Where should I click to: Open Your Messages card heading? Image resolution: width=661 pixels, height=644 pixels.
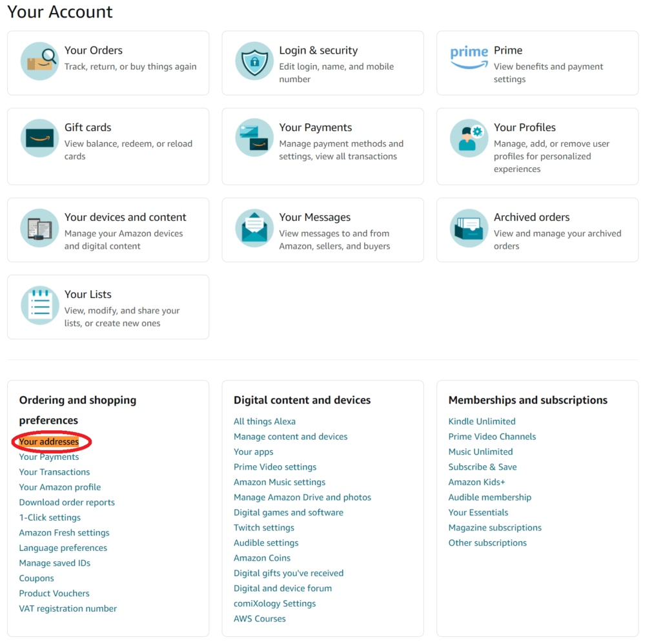coord(314,217)
